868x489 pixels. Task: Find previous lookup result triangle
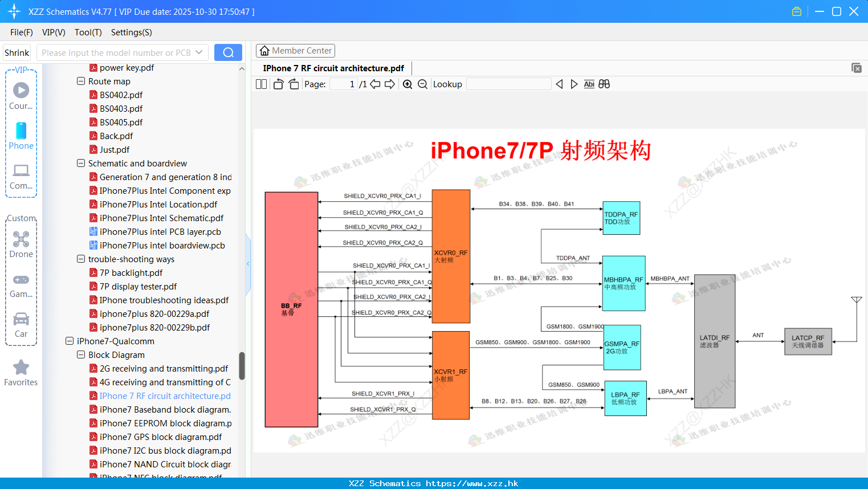(559, 84)
